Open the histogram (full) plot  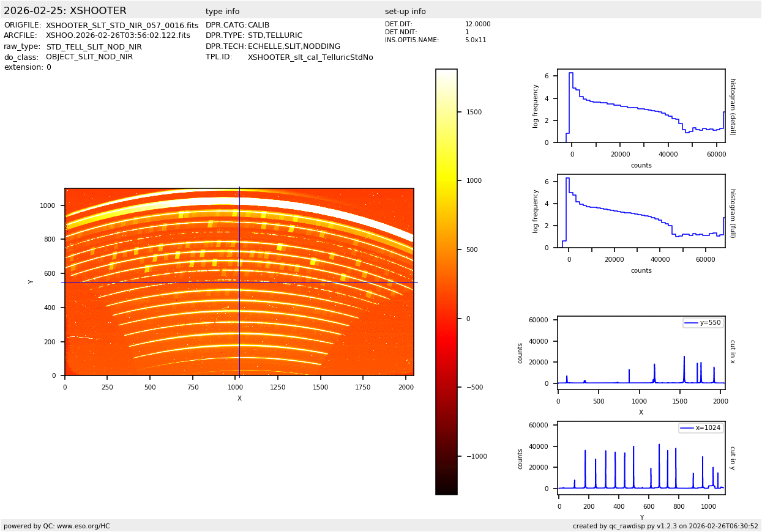coord(641,211)
